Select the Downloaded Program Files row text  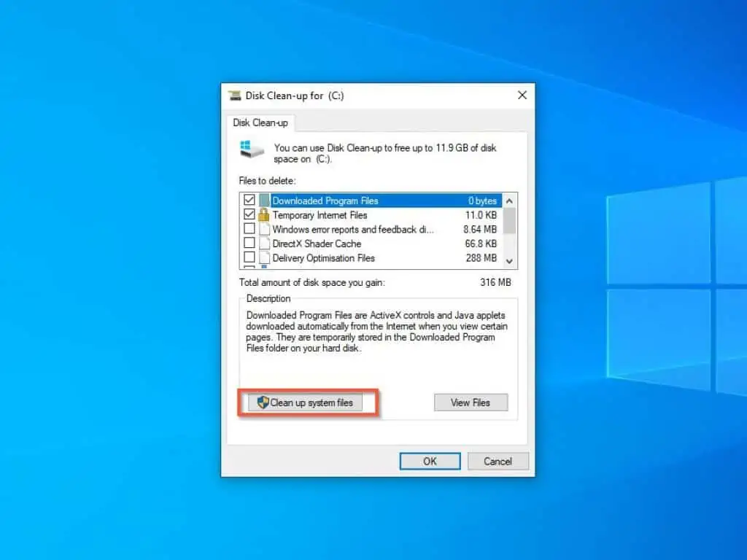pyautogui.click(x=325, y=201)
